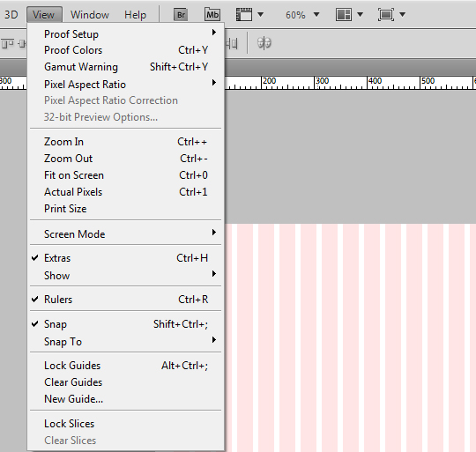The width and height of the screenshot is (476, 452).
Task: Click the Screen Mode icon in the top bar
Action: click(x=386, y=15)
